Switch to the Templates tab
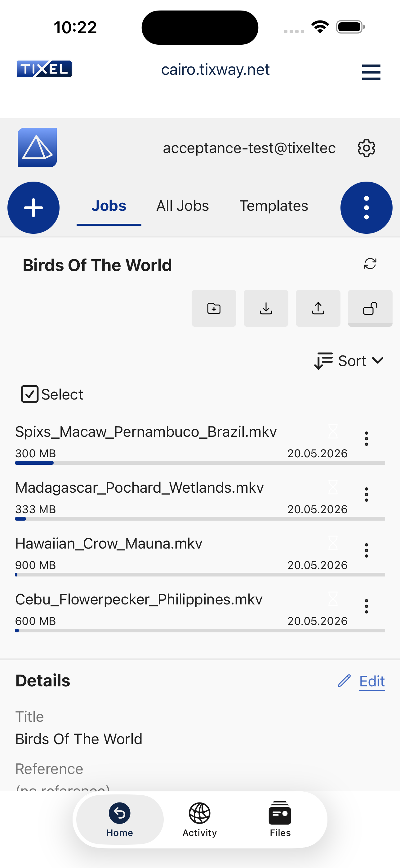Viewport: 400px width, 868px height. coord(274,206)
